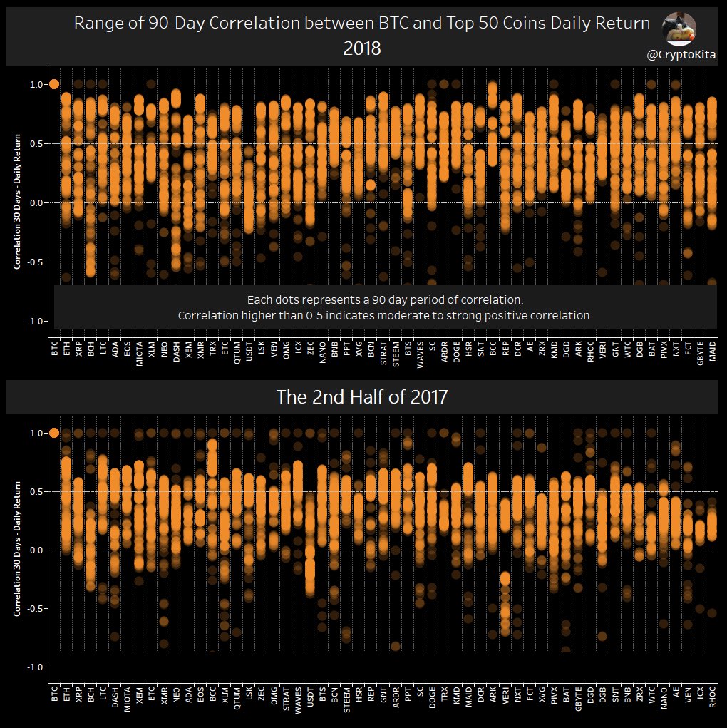Select the BTC dot at correlation 1.0 in 2018
727x728 pixels.
[55, 83]
